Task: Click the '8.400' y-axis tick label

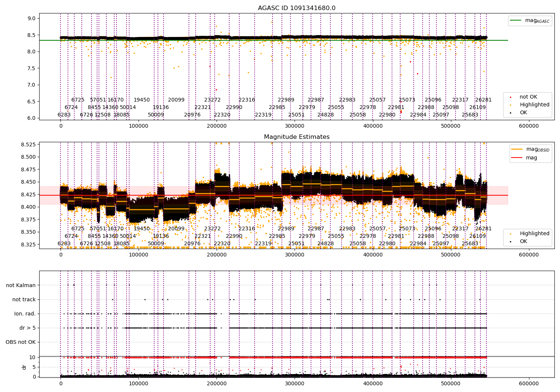Action: 28,207
